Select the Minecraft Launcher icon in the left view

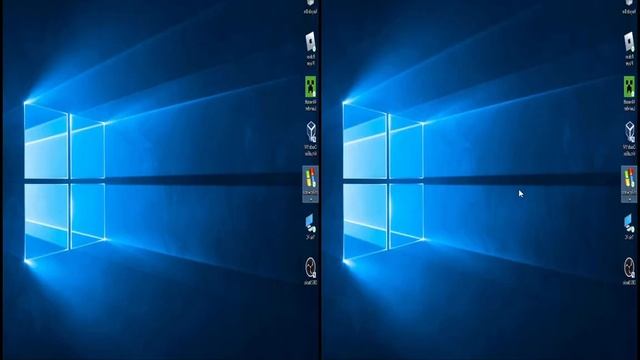311,87
